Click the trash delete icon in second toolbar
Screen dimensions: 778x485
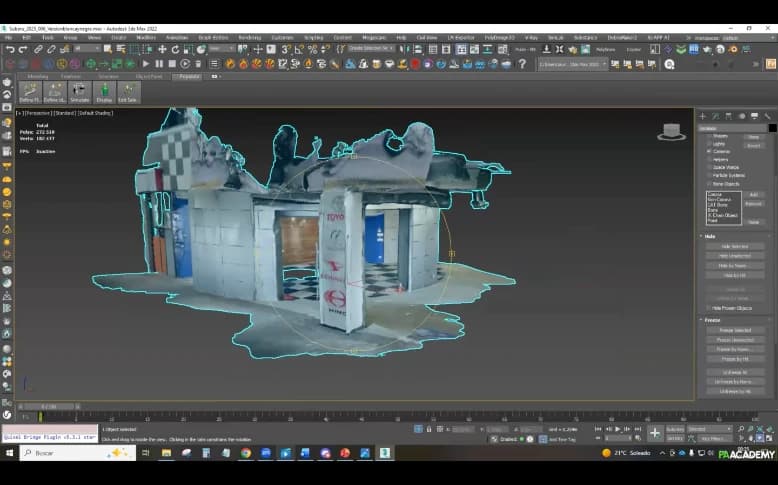198,64
